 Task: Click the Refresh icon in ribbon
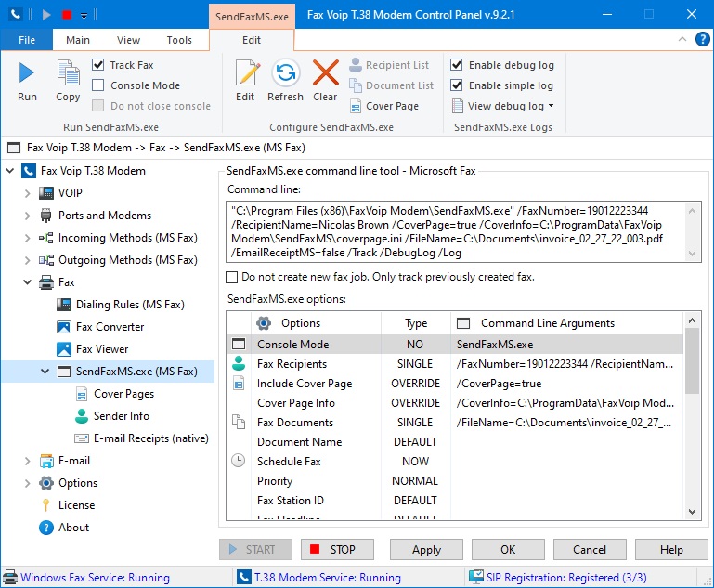click(x=286, y=72)
